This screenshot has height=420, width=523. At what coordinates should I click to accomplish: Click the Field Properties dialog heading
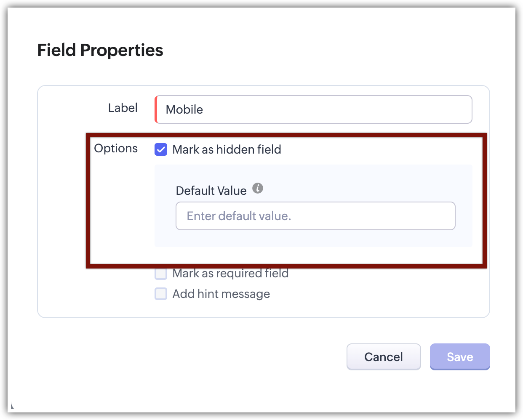100,50
